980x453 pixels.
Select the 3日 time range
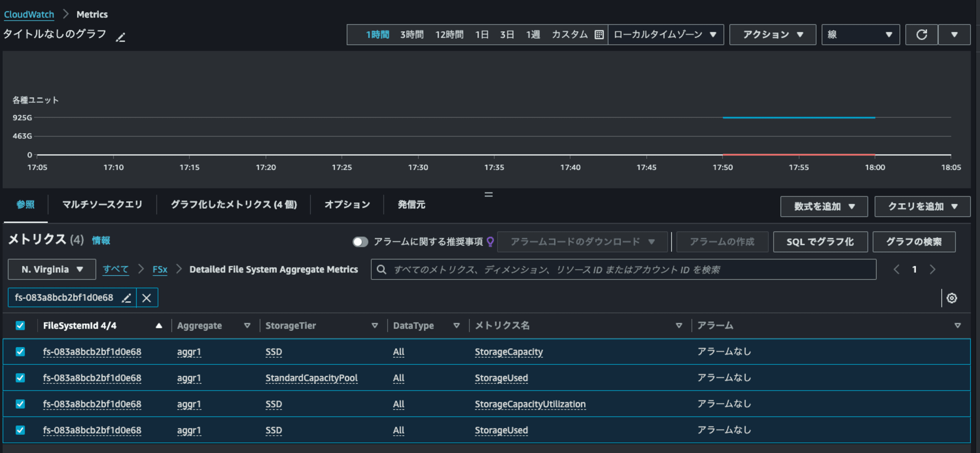507,35
